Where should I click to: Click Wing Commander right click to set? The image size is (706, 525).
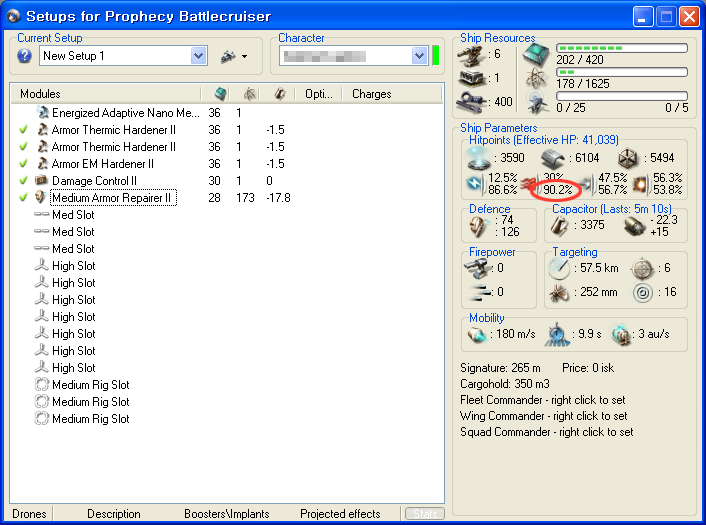coord(543,416)
